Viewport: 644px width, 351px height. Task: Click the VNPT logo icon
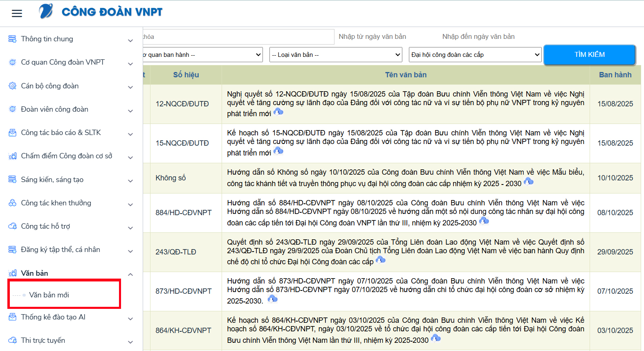pyautogui.click(x=46, y=11)
